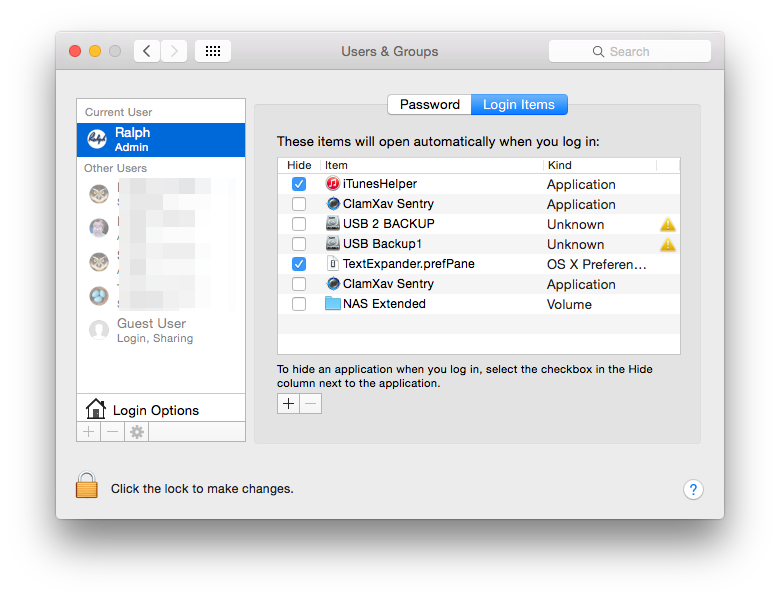Check Hide for NAS Extended
Viewport: 780px width, 599px height.
click(x=299, y=303)
